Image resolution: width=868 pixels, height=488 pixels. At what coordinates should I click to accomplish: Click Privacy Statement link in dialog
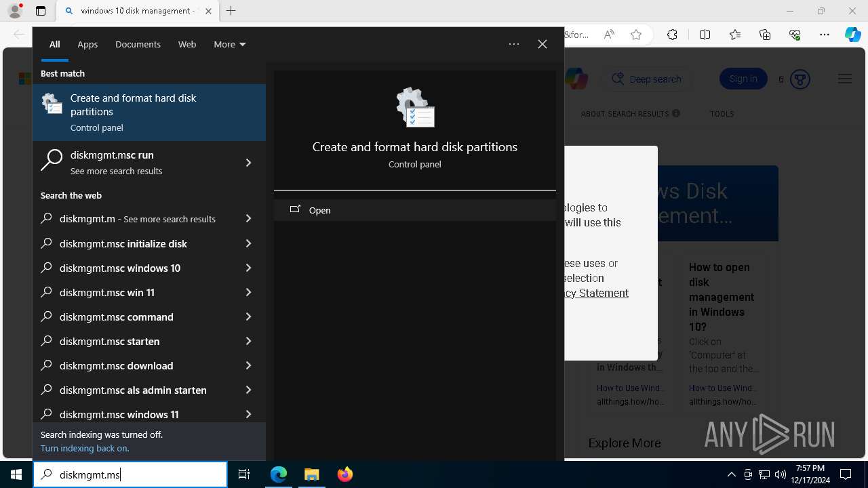[597, 293]
